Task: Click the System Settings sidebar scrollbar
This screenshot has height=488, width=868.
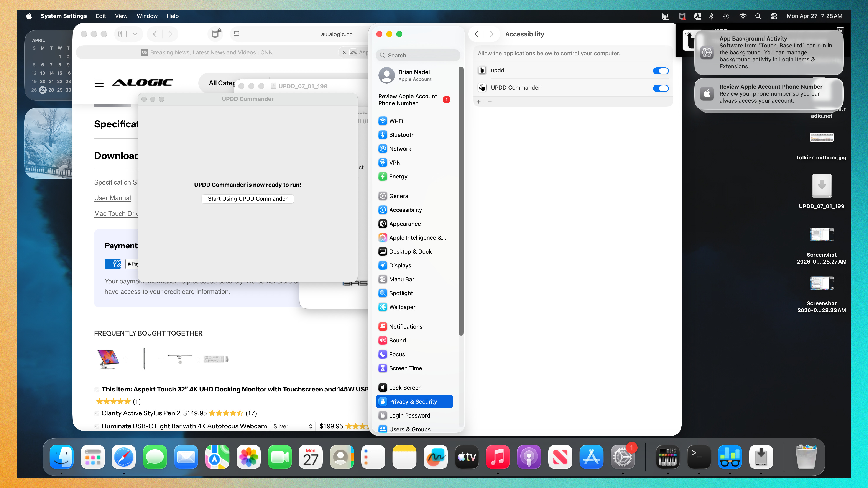Action: pos(461,201)
